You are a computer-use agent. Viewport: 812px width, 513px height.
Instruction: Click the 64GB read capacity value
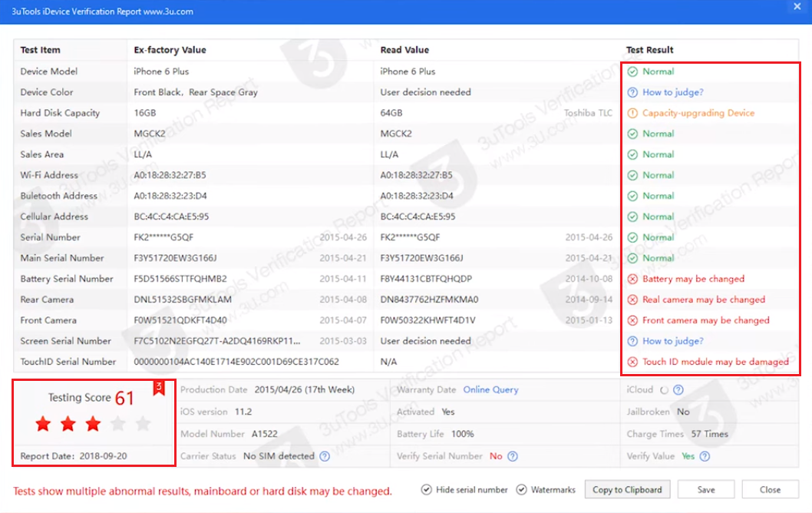tap(391, 113)
